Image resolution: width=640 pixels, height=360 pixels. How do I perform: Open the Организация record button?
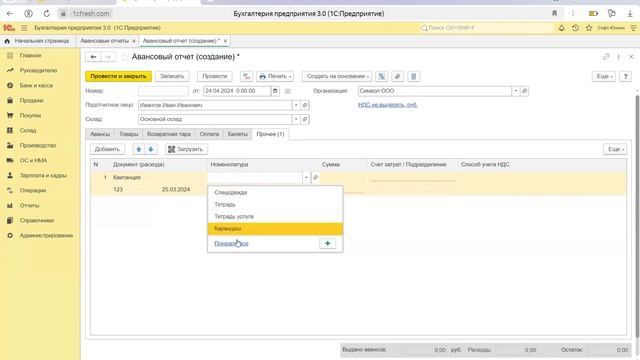point(524,91)
